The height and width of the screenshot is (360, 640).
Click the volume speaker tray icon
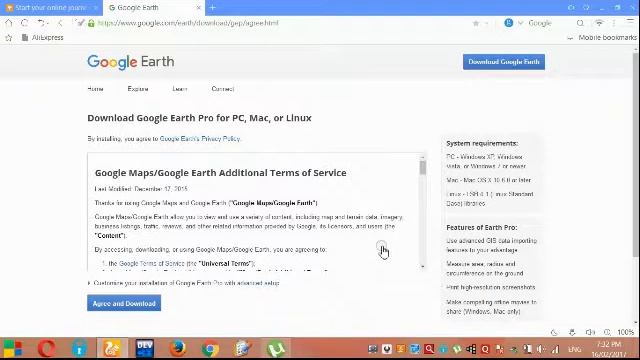(541, 349)
